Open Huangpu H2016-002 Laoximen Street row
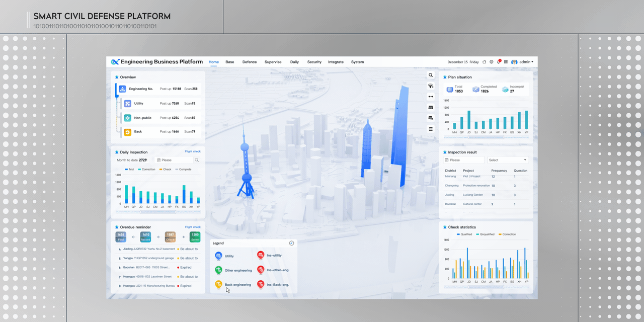Screen dimensions: 644x322 click(x=158, y=276)
